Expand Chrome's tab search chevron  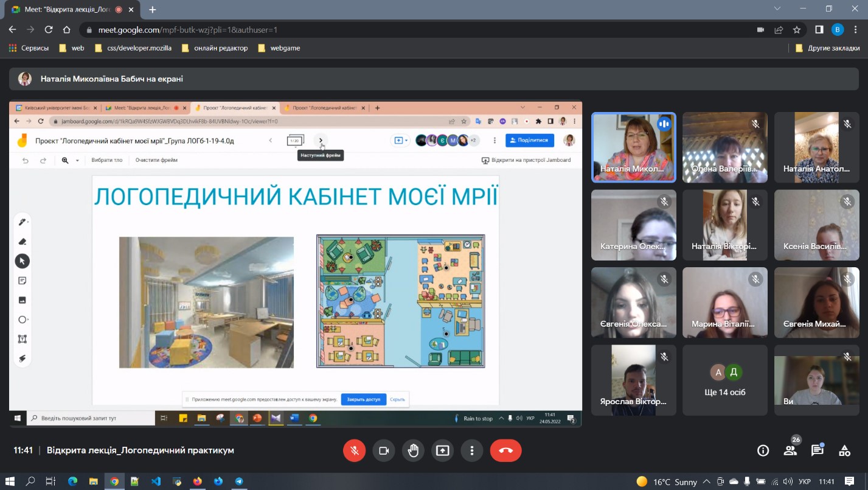point(777,9)
